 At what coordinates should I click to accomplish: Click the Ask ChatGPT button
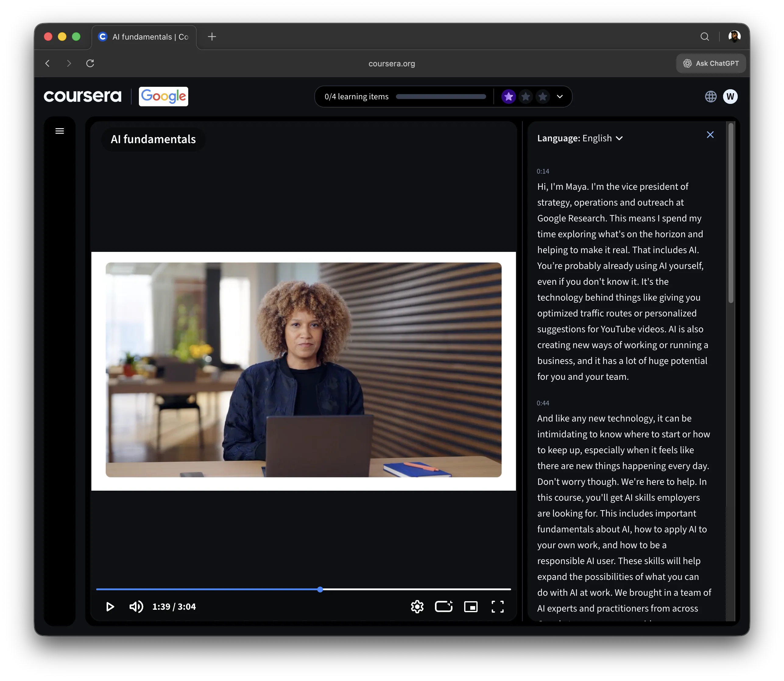pyautogui.click(x=711, y=63)
